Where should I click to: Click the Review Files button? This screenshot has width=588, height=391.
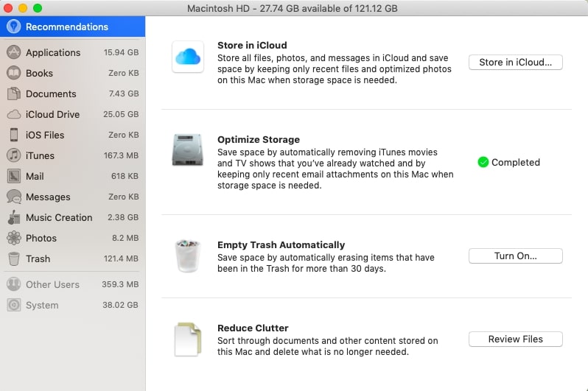coord(515,339)
